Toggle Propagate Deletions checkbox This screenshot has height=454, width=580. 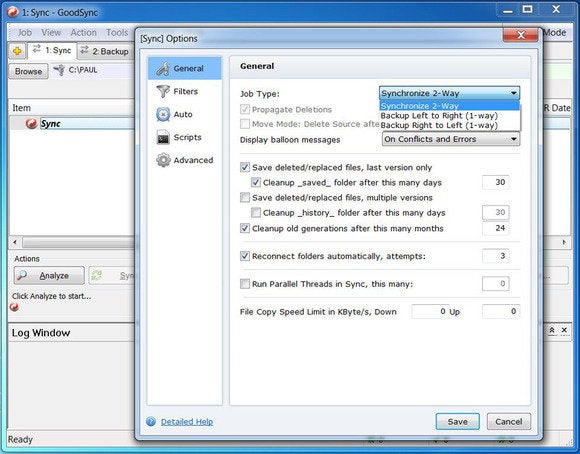coord(245,109)
